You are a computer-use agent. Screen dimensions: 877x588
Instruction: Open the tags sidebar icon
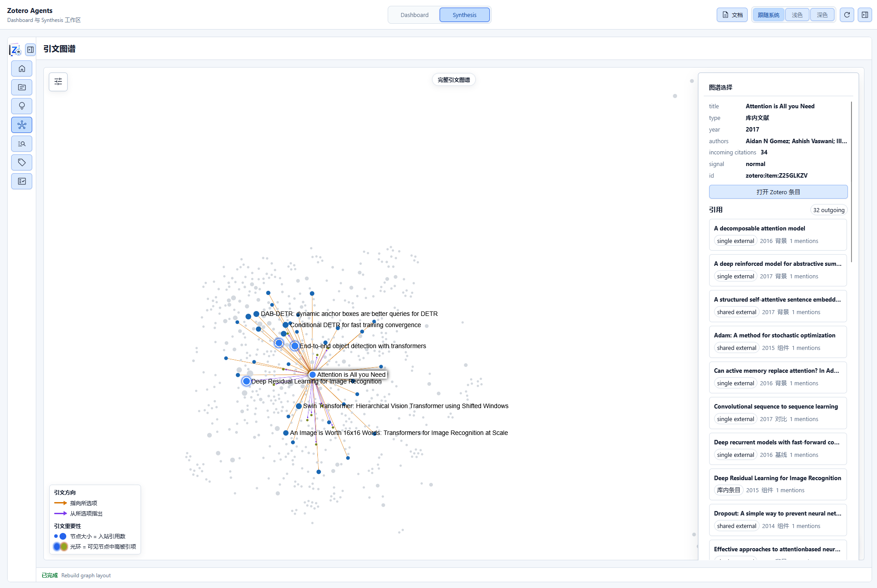click(21, 162)
